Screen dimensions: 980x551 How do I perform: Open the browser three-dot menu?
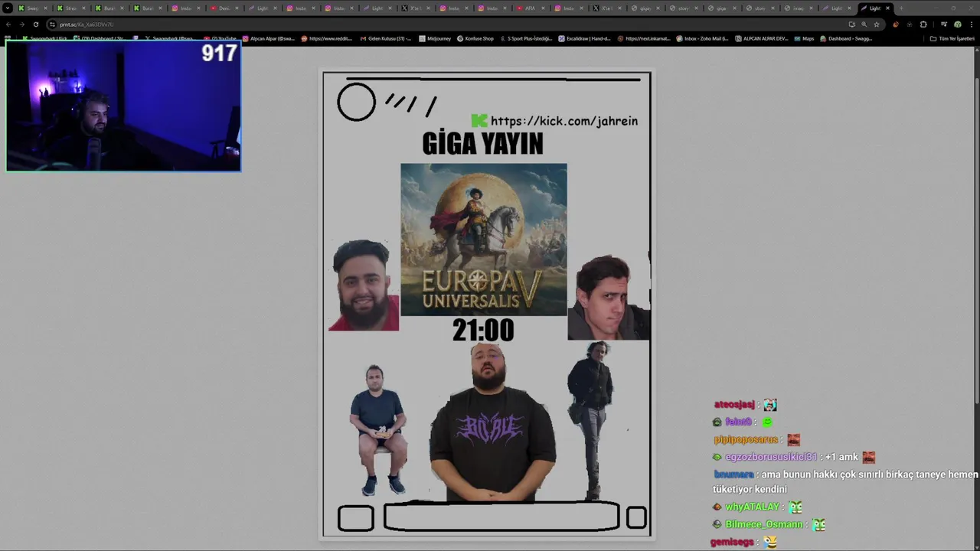(971, 24)
